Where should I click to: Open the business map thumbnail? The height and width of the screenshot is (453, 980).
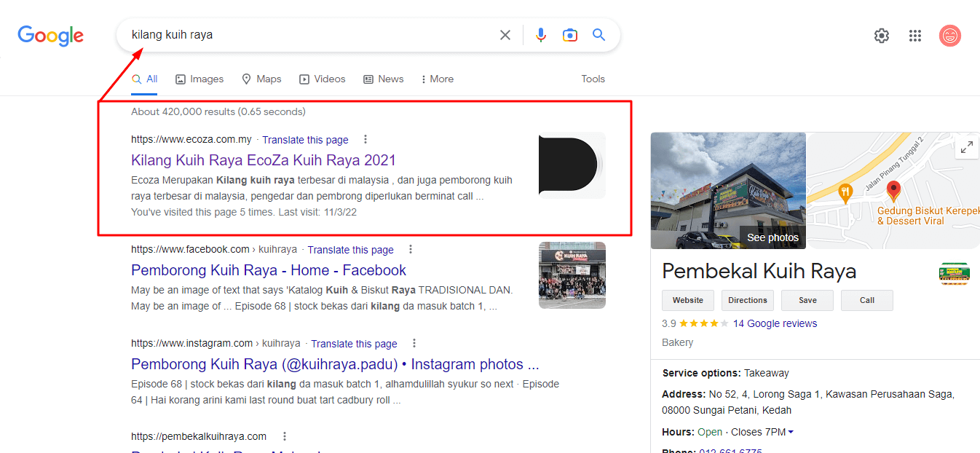point(893,190)
